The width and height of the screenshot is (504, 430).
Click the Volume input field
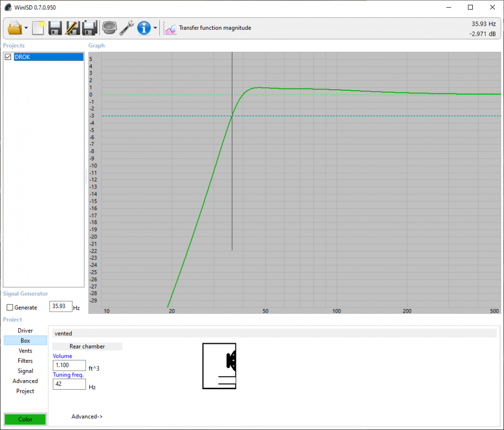click(x=69, y=365)
